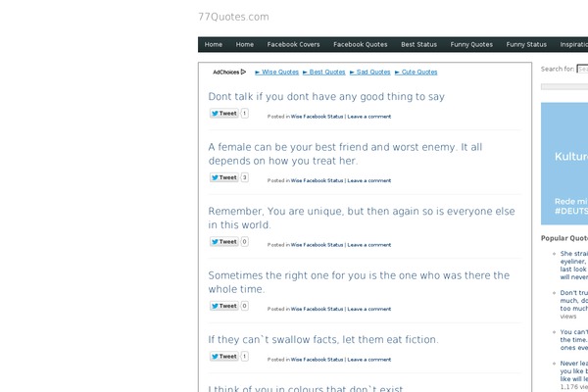Tweet the 'You are unique' quote

pyautogui.click(x=224, y=242)
